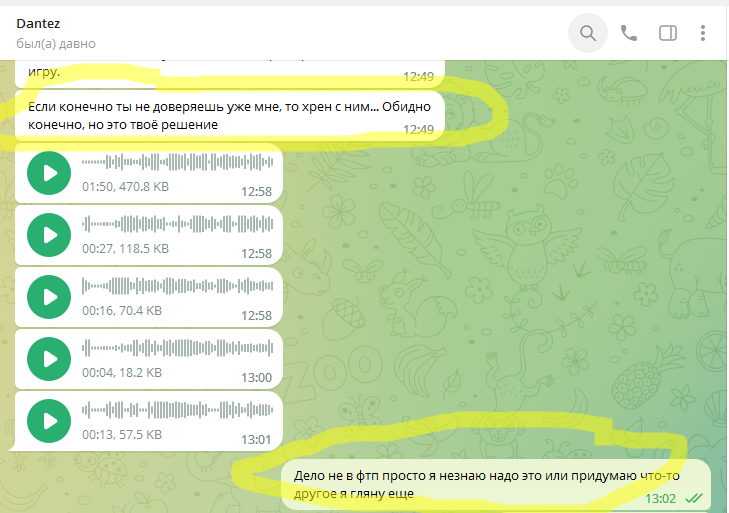
Task: Start a voice call with Dantez
Action: point(629,33)
